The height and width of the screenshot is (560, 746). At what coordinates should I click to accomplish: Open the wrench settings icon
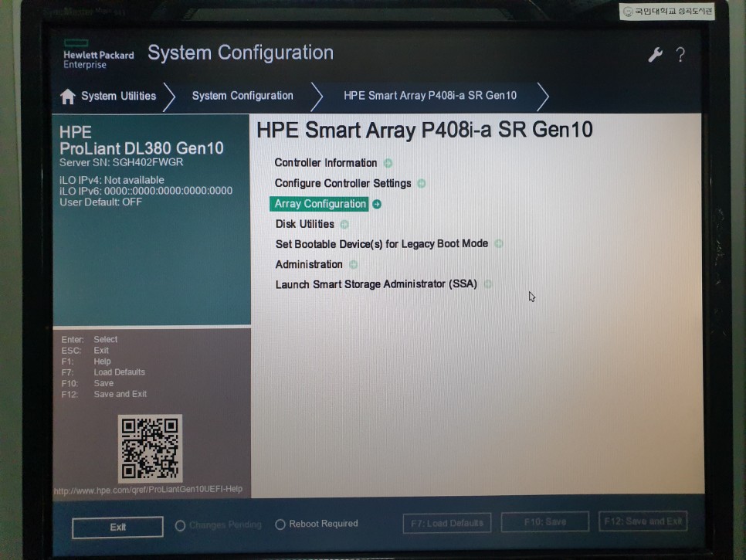(655, 55)
